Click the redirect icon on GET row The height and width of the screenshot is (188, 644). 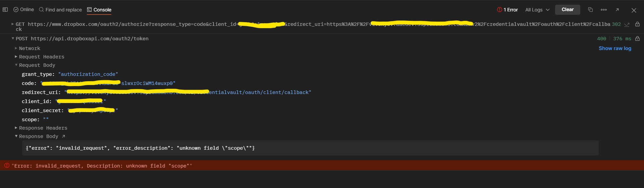(627, 25)
